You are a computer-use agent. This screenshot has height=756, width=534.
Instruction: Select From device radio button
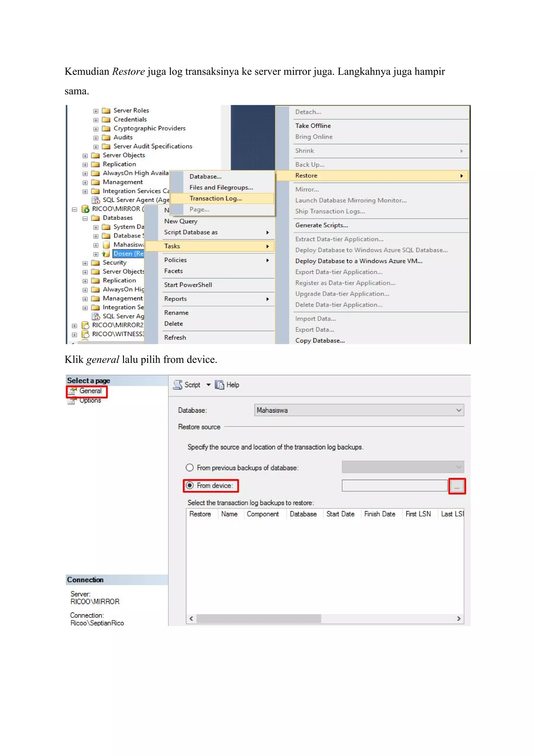(x=190, y=485)
